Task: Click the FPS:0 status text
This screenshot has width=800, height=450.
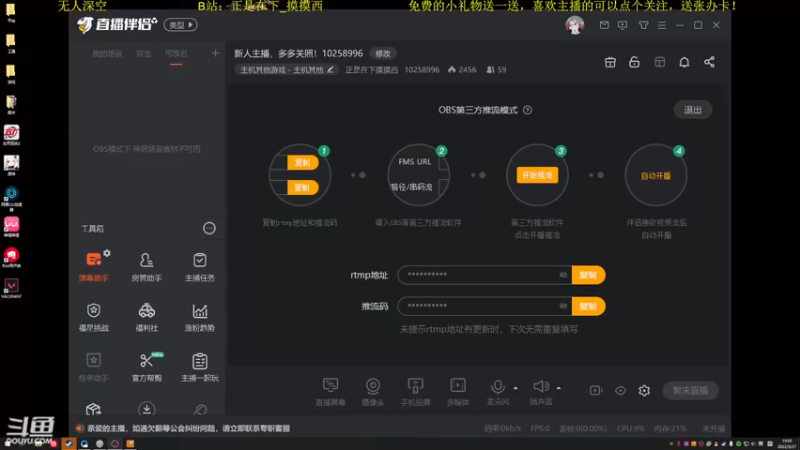Action: point(540,428)
